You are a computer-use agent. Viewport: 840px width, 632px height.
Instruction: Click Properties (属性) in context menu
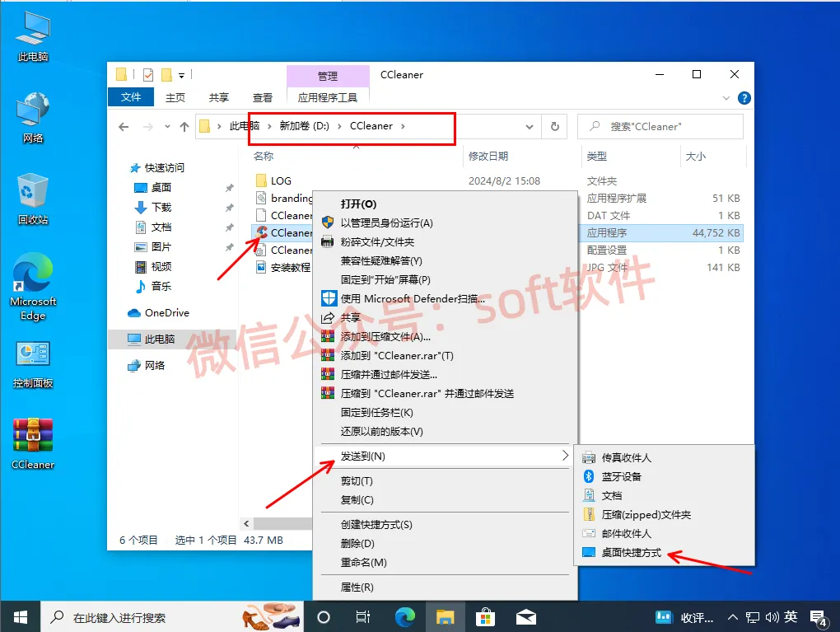(445, 587)
